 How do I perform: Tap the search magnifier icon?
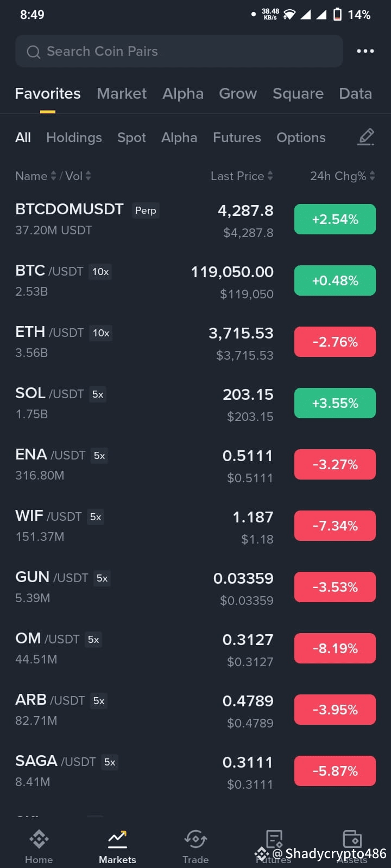(x=34, y=52)
